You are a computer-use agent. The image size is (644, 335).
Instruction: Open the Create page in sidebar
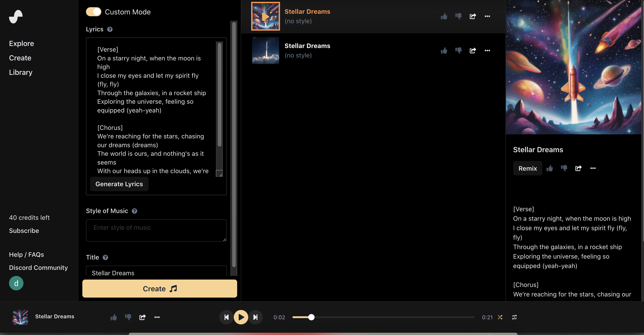coord(20,58)
